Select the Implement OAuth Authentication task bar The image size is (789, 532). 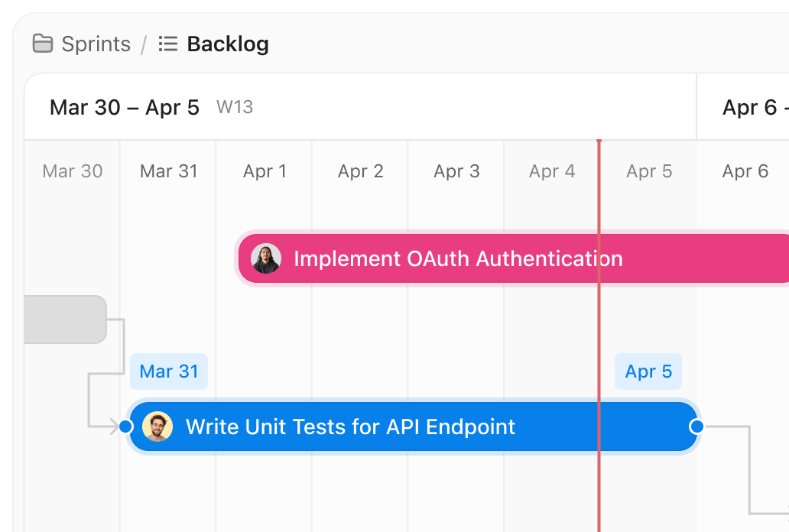(459, 258)
